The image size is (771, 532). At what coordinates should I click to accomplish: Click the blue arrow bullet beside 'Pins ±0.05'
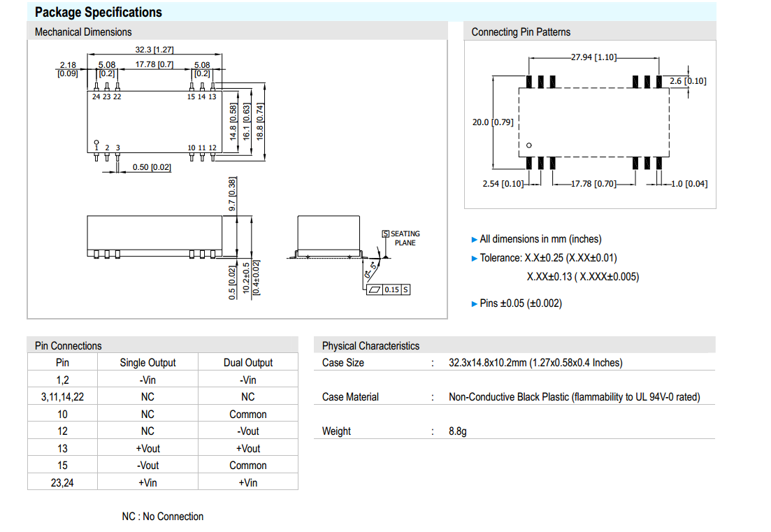coord(475,303)
